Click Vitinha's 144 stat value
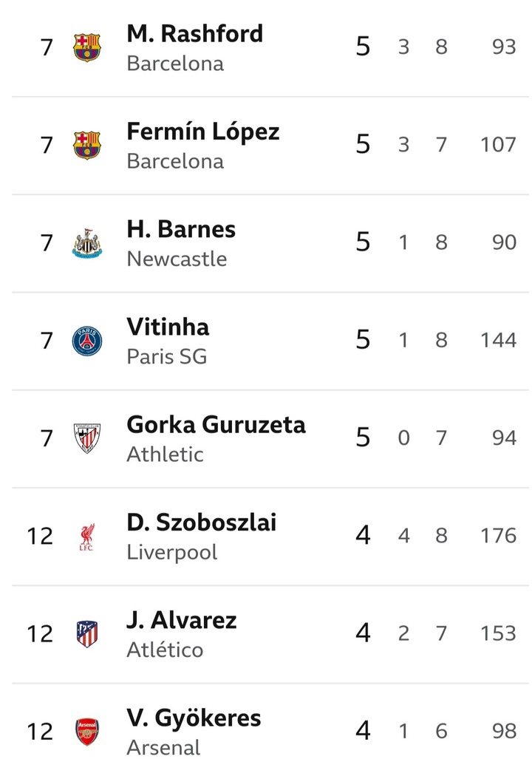 497,340
